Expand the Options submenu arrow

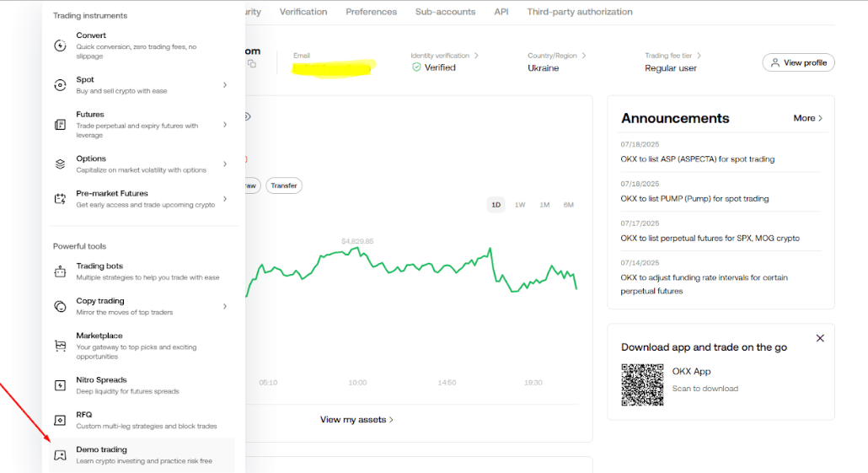click(x=225, y=164)
